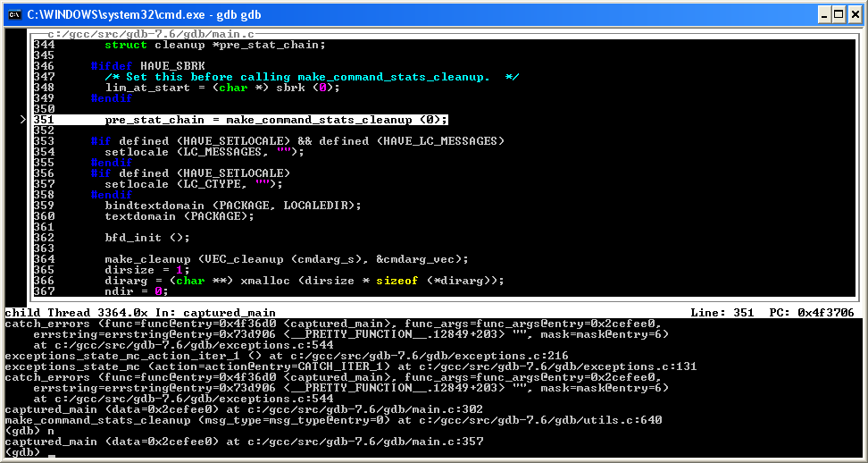Image resolution: width=868 pixels, height=463 pixels.
Task: Click the source path 'c:/gcc/src/gdb-7.6/gdb/main.c' header
Action: tap(151, 34)
